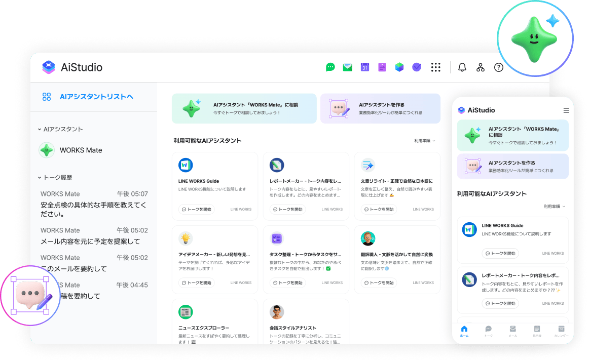The width and height of the screenshot is (589, 364).
Task: Collapse the AIアシスタント sidebar section
Action: pyautogui.click(x=40, y=130)
